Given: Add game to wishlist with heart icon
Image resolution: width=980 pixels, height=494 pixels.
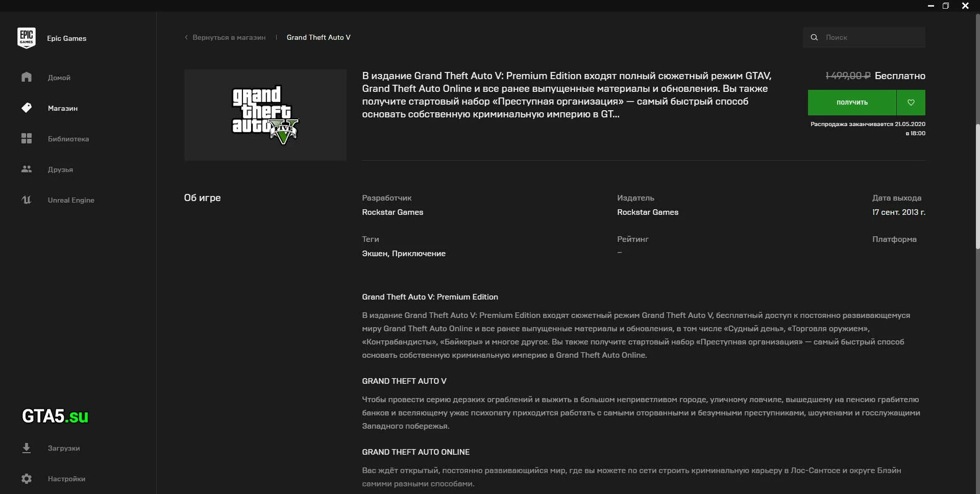Looking at the screenshot, I should [x=911, y=103].
